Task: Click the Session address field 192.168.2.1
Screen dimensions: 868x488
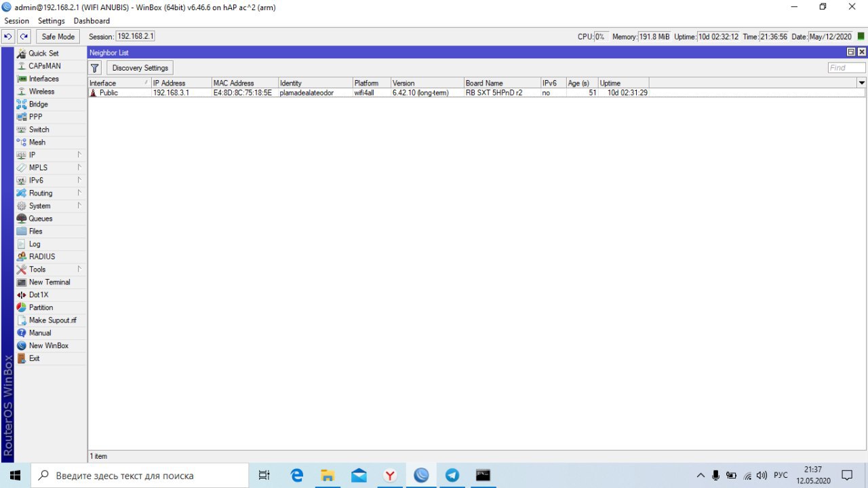Action: point(135,37)
